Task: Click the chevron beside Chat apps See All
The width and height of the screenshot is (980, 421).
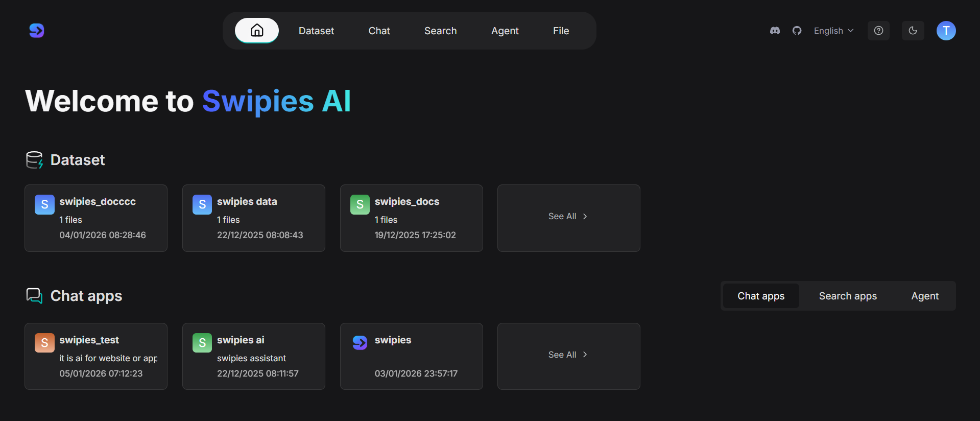Action: pyautogui.click(x=585, y=355)
